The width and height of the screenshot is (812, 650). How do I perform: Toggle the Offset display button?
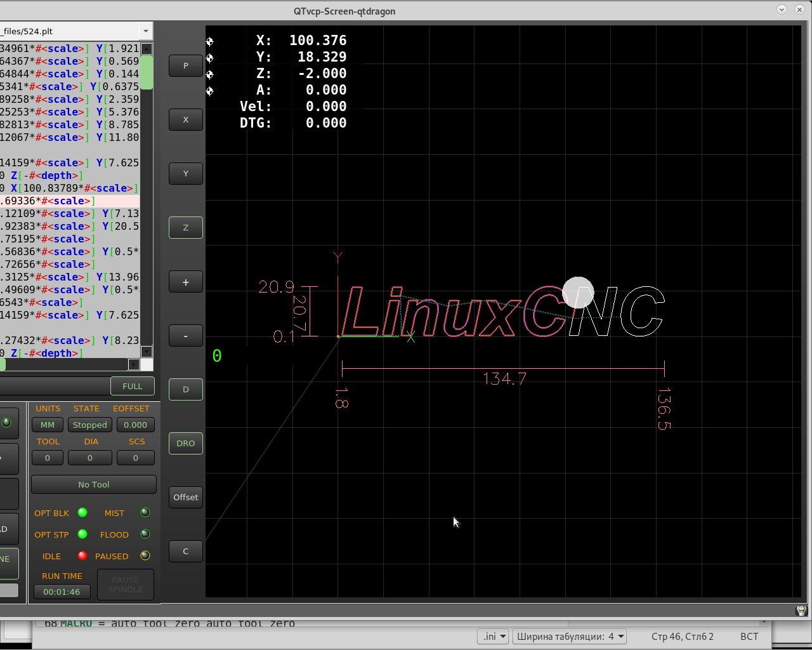(x=186, y=497)
